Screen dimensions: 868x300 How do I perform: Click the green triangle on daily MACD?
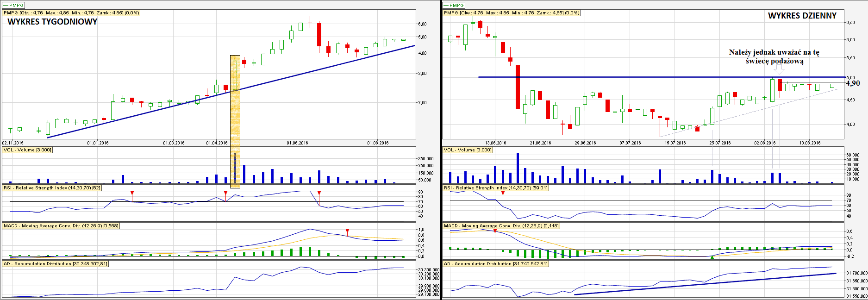(x=712, y=257)
